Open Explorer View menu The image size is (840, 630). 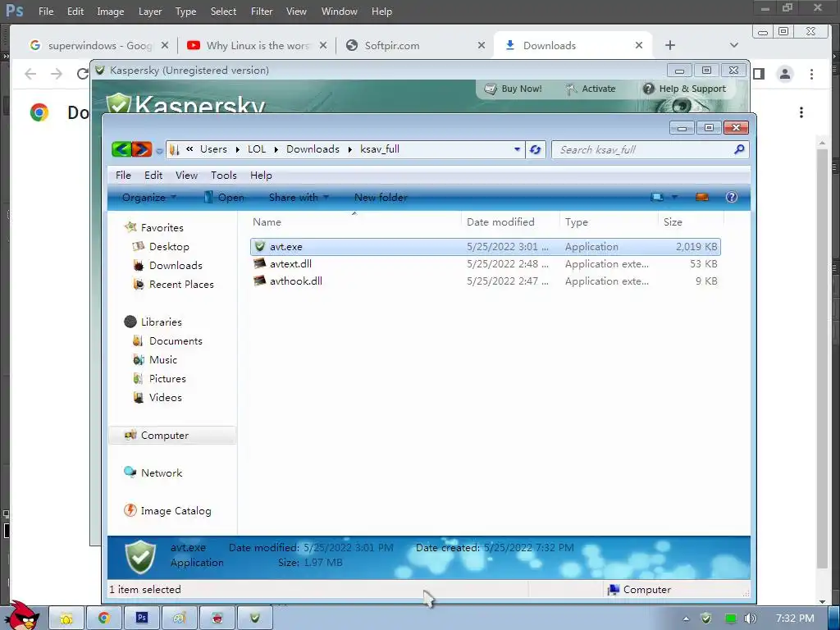pos(186,176)
